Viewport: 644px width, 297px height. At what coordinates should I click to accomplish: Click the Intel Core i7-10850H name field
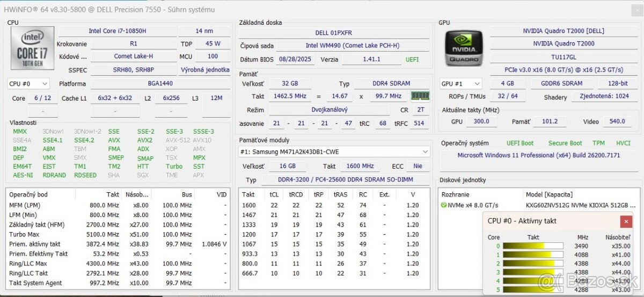coord(116,31)
